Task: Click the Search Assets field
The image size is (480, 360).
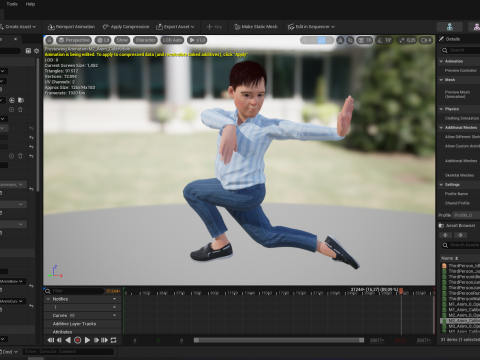Action: [x=461, y=245]
